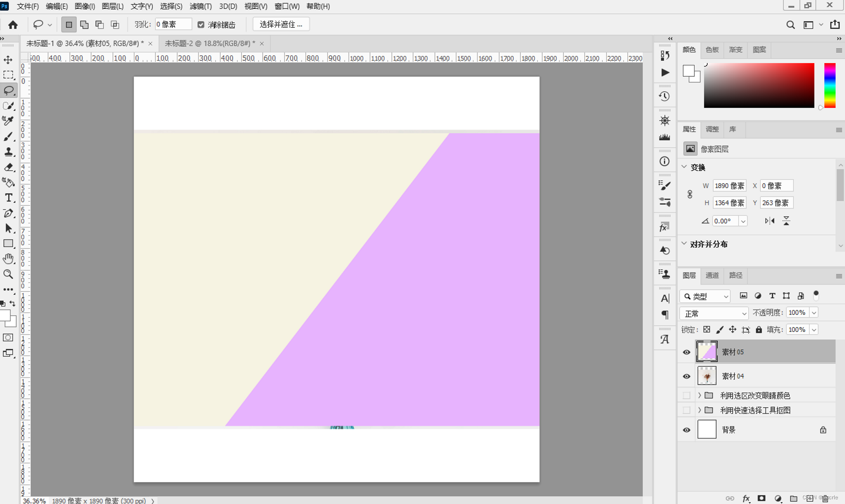Hide the 素材 04 layer
Screen dimensions: 845x504
[686, 376]
